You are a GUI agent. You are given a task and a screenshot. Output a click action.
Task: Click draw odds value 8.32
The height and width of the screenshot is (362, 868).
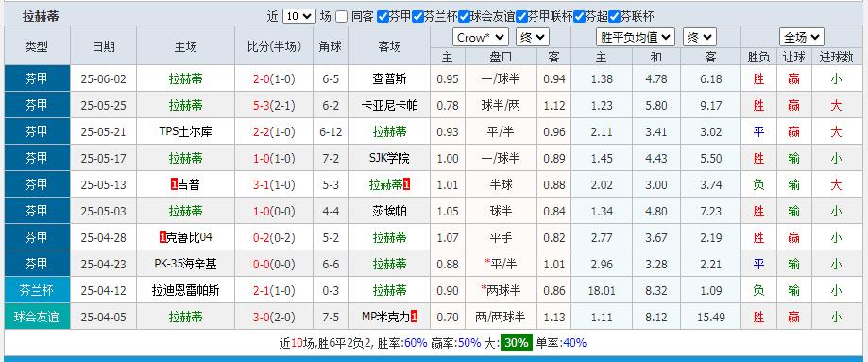click(x=656, y=290)
